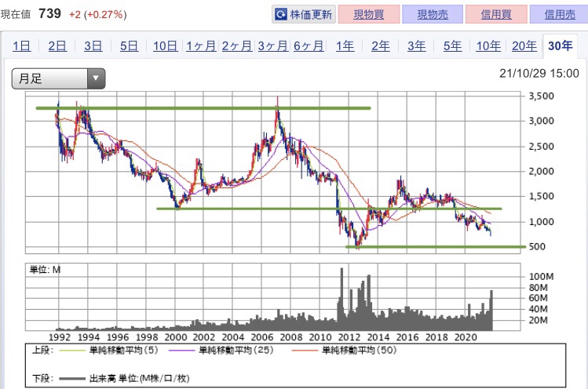Click the 2,000 price axis label
This screenshot has height=389, width=588.
point(541,171)
